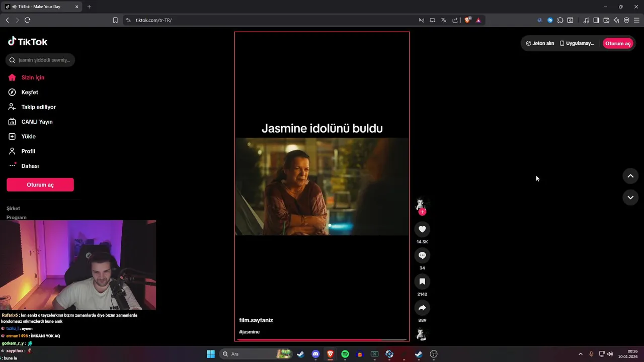The image size is (644, 362).
Task: Open Brave Shields lion icon
Action: coord(468,20)
